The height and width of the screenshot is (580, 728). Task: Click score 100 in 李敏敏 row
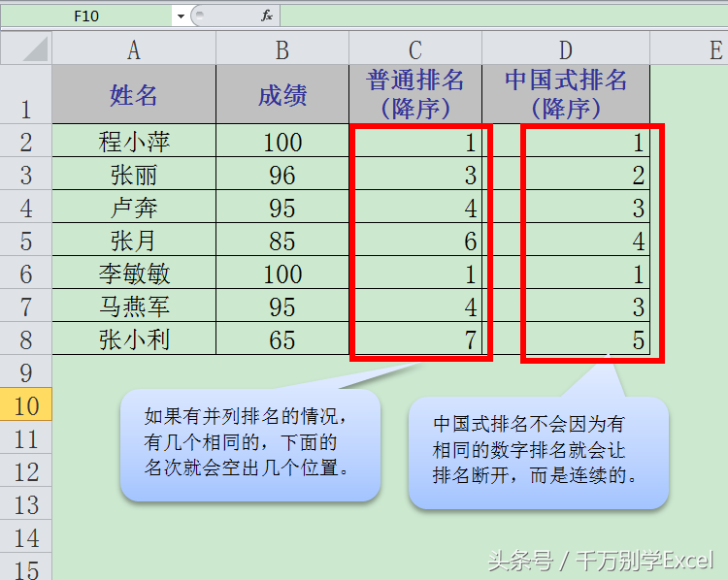(282, 273)
